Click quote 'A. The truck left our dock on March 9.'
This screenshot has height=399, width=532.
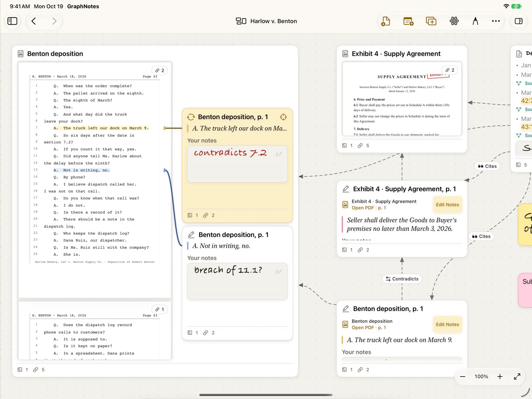(400, 340)
